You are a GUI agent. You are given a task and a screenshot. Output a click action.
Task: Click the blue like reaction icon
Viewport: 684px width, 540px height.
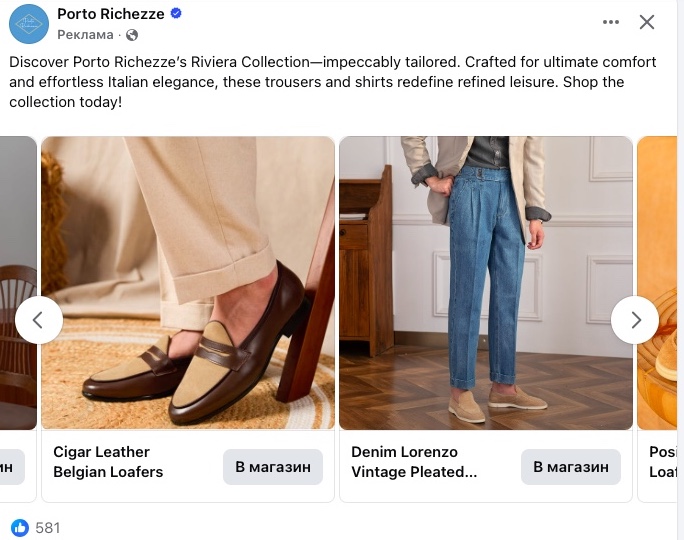click(x=20, y=527)
